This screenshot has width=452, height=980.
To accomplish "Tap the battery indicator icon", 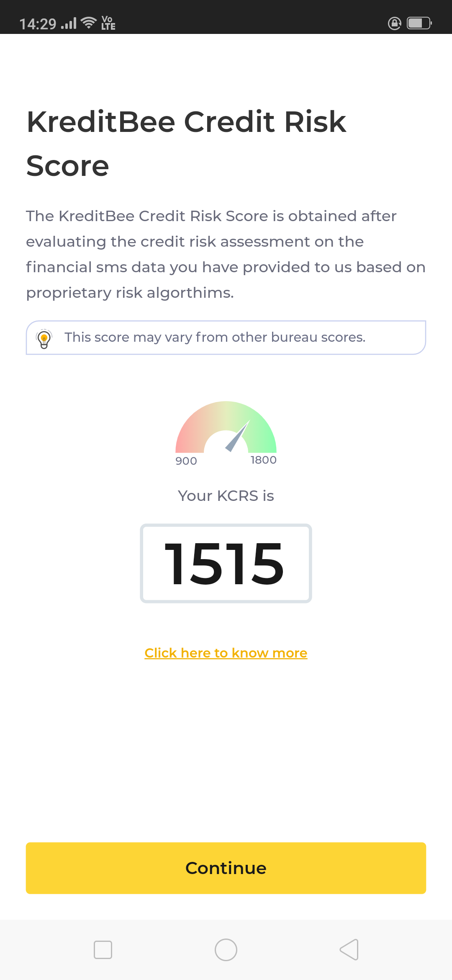I will click(x=419, y=23).
